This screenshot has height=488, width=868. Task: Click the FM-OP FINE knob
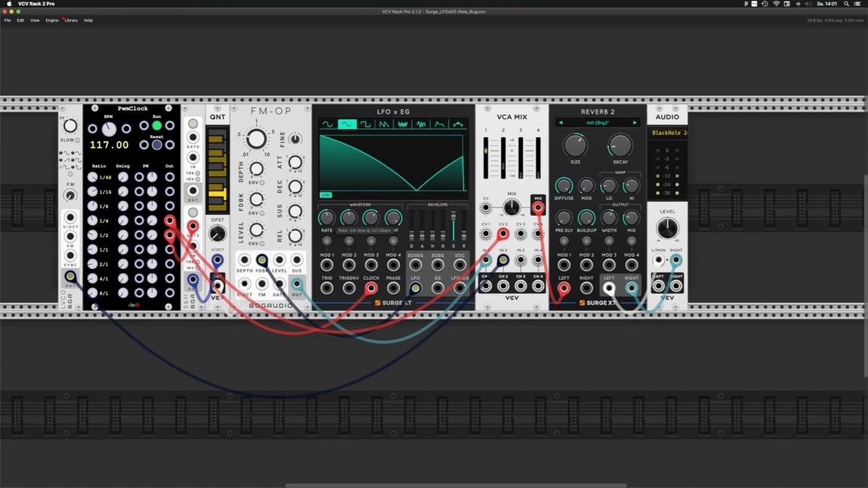coord(295,139)
